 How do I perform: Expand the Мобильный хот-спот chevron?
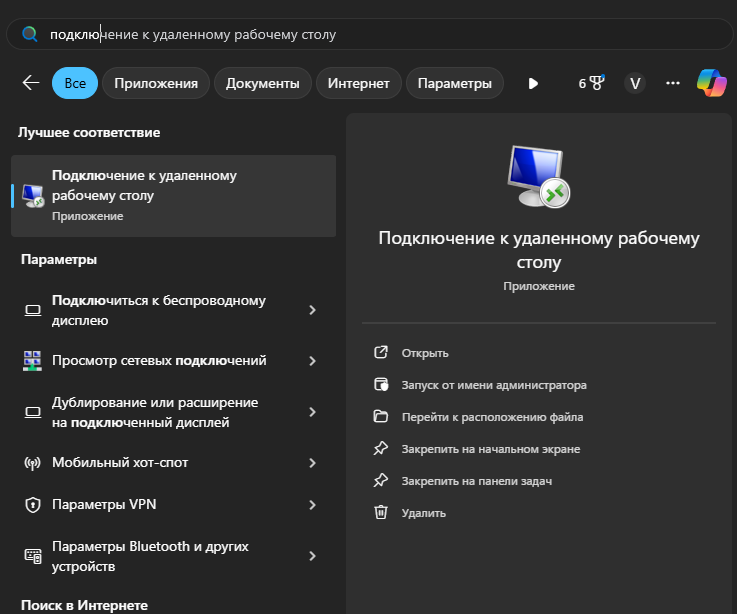point(313,463)
